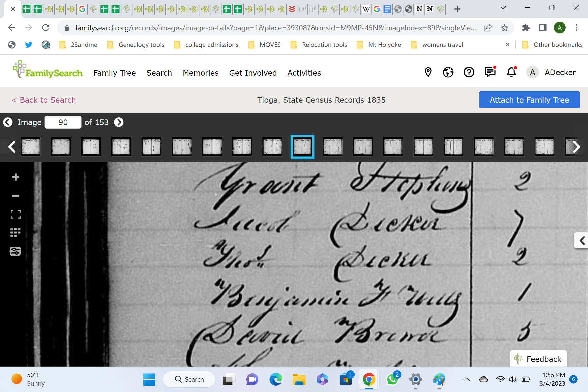Open a new browser tab
This screenshot has width=588, height=392.
coord(457,9)
